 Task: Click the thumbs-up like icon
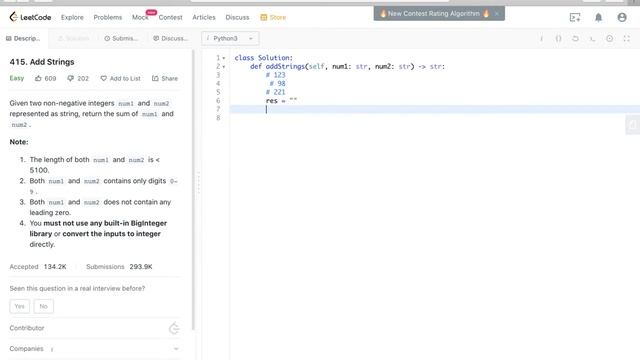[x=38, y=78]
